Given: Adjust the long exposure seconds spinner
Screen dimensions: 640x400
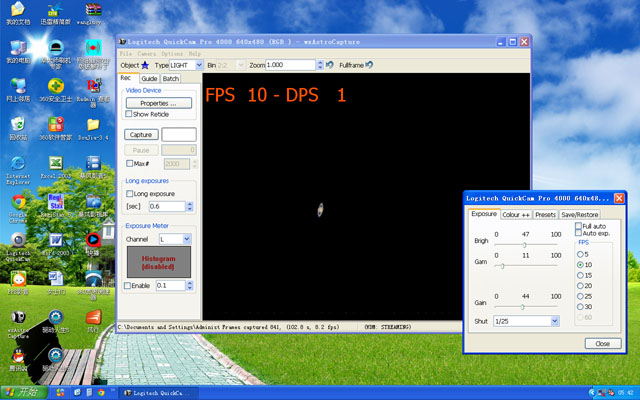Looking at the screenshot, I should coord(190,207).
